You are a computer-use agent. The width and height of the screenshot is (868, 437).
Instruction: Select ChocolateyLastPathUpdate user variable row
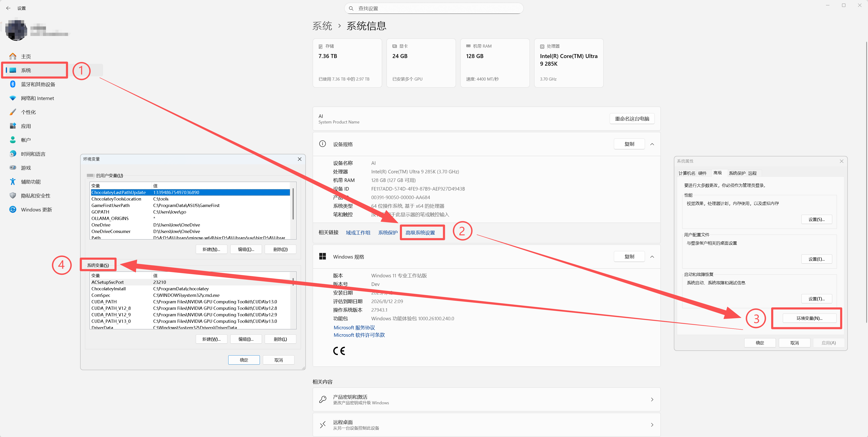pos(190,192)
